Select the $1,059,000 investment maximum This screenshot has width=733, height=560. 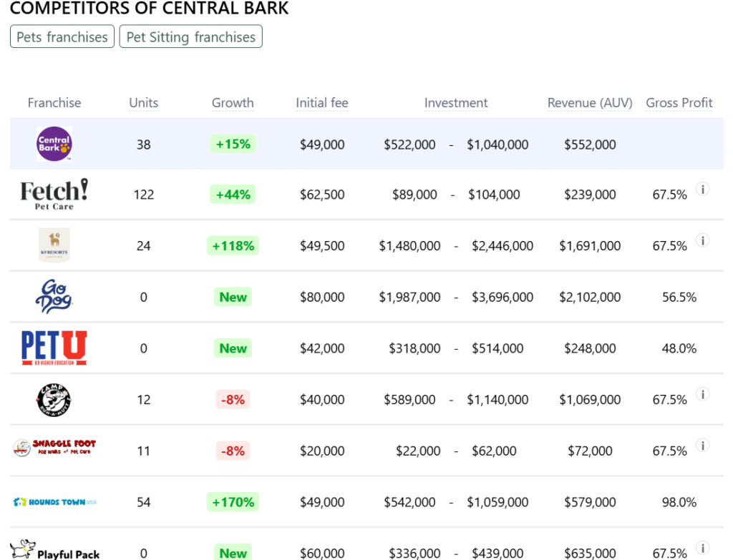point(497,502)
